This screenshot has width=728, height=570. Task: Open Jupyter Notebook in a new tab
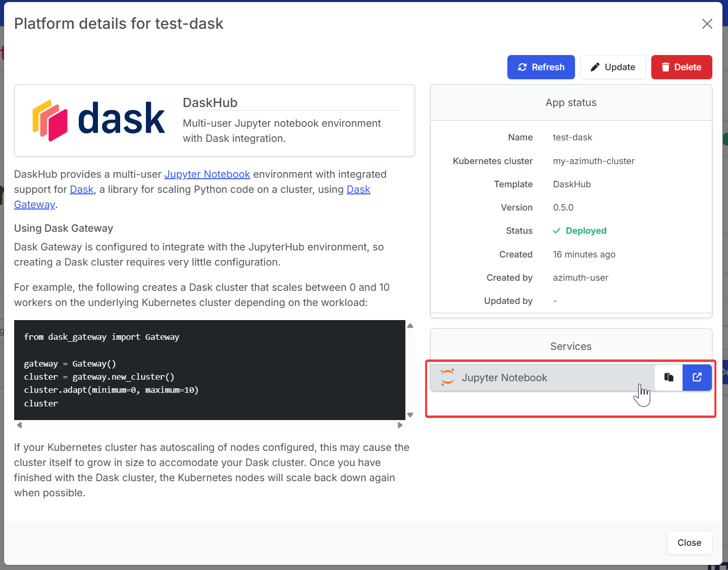(697, 378)
